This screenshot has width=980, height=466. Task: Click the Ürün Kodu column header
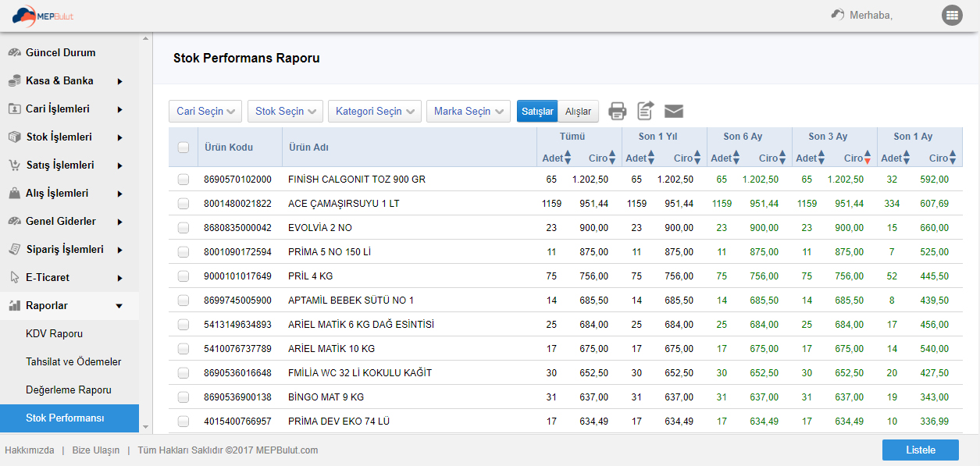(228, 148)
